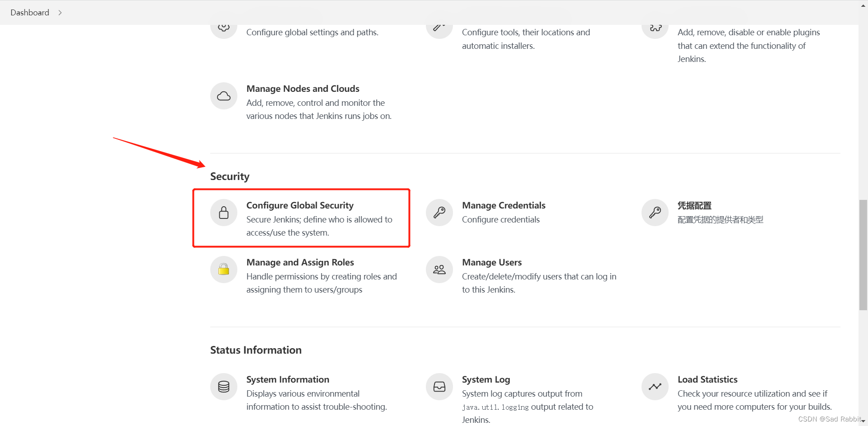Click 'Add, remove, control and monitor the various nodes' text
The image size is (868, 426).
(319, 109)
